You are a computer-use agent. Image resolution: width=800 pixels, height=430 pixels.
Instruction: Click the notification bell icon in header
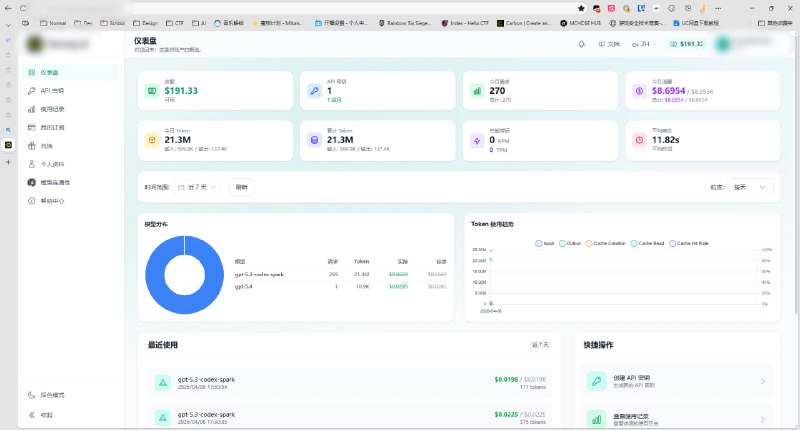tap(582, 44)
